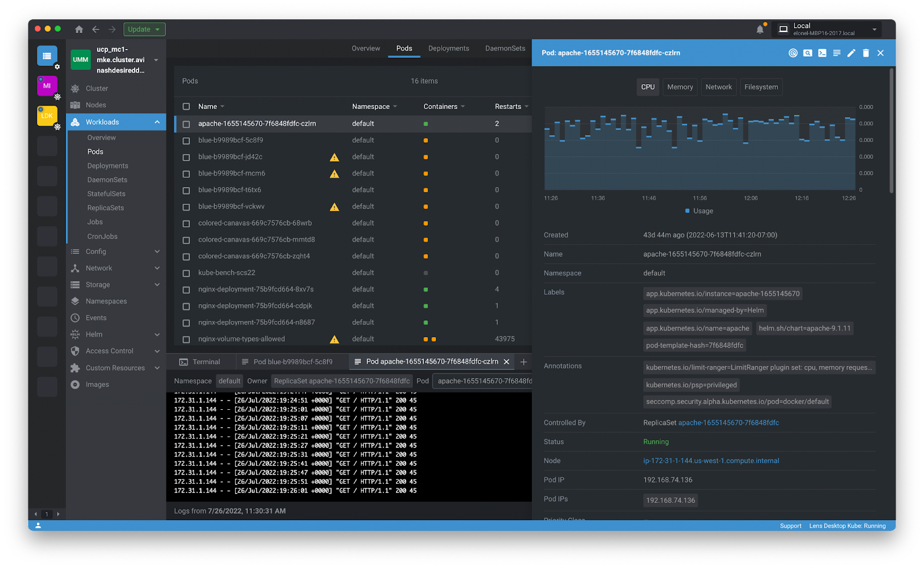
Task: Click the UMM cluster avatar
Action: click(80, 59)
